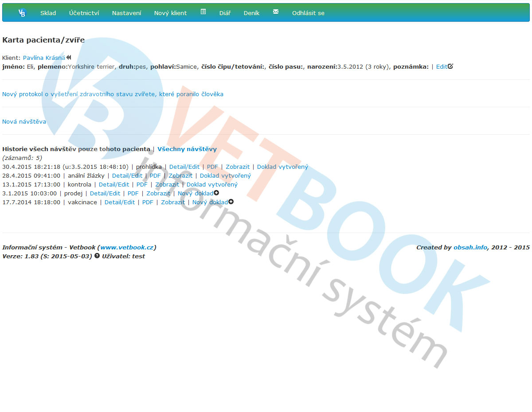Viewport: 532px width, 412px height.
Task: Open the Deník menu item
Action: click(x=251, y=13)
